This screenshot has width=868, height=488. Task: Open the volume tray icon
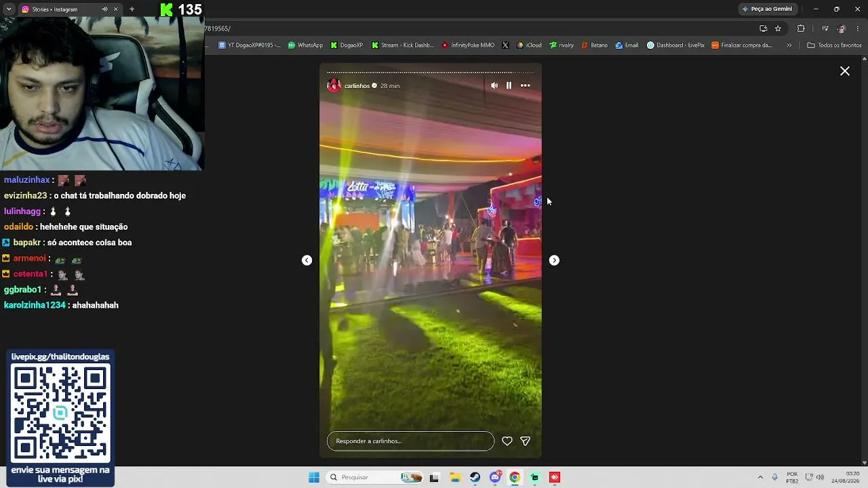click(821, 477)
